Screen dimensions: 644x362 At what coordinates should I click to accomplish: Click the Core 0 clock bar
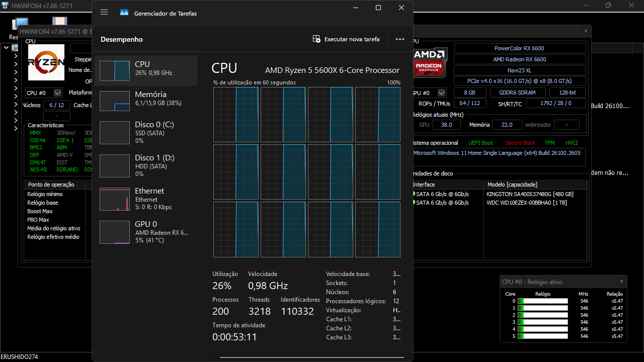pyautogui.click(x=542, y=301)
